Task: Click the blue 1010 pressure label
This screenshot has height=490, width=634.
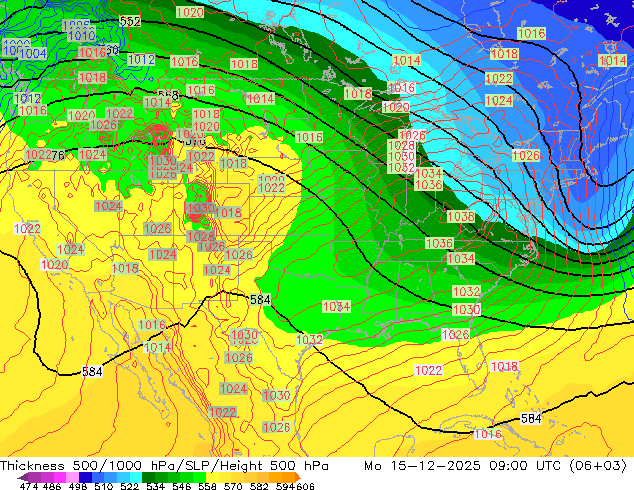Action: 81,36
